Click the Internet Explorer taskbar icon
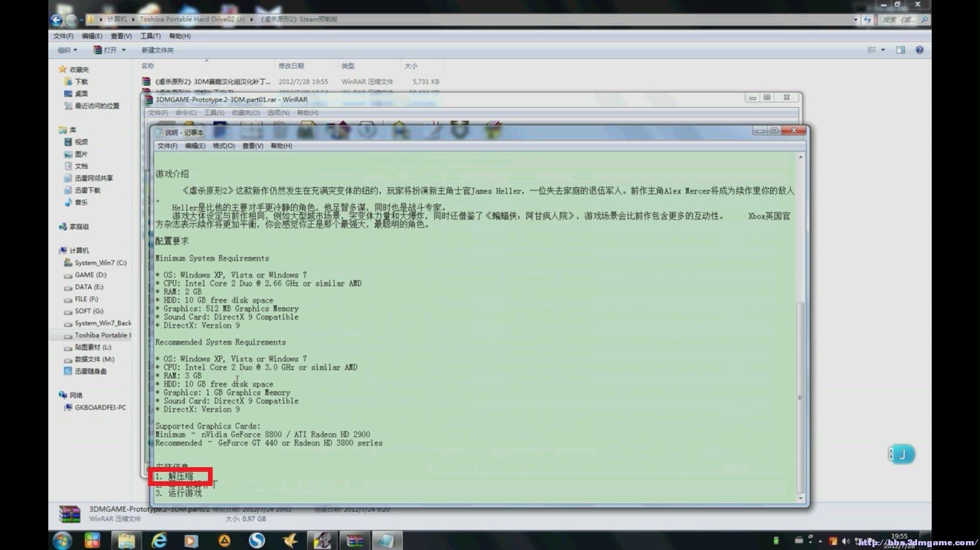 click(159, 541)
